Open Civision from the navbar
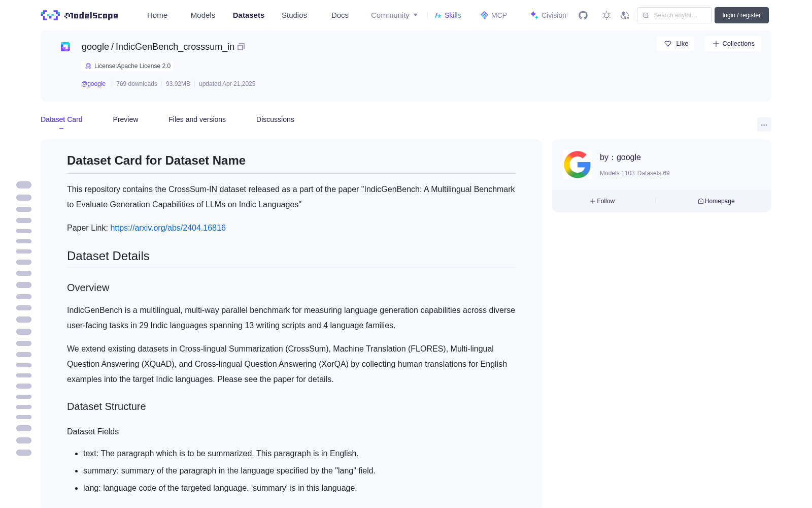 (548, 15)
